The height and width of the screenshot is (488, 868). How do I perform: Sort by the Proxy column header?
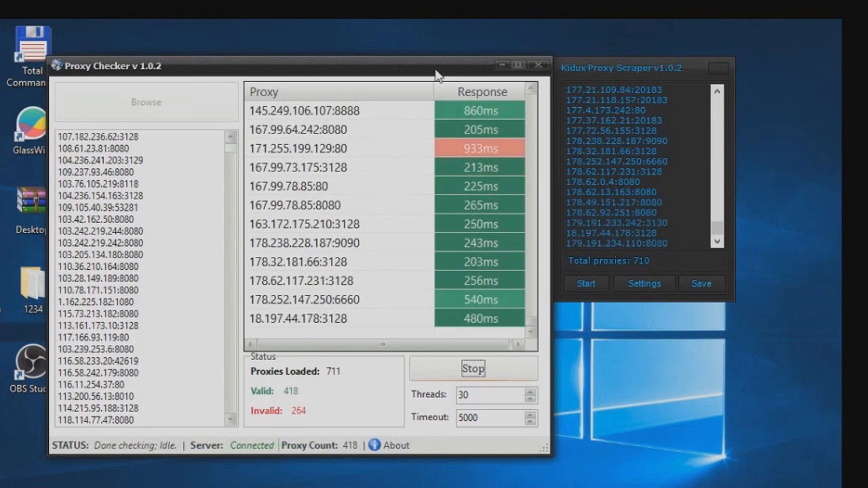[x=338, y=92]
